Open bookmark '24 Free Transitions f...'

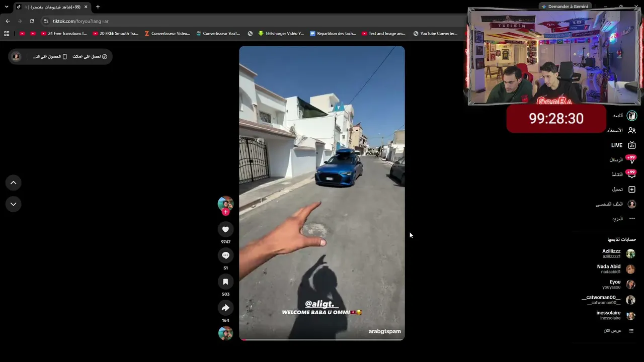click(64, 34)
